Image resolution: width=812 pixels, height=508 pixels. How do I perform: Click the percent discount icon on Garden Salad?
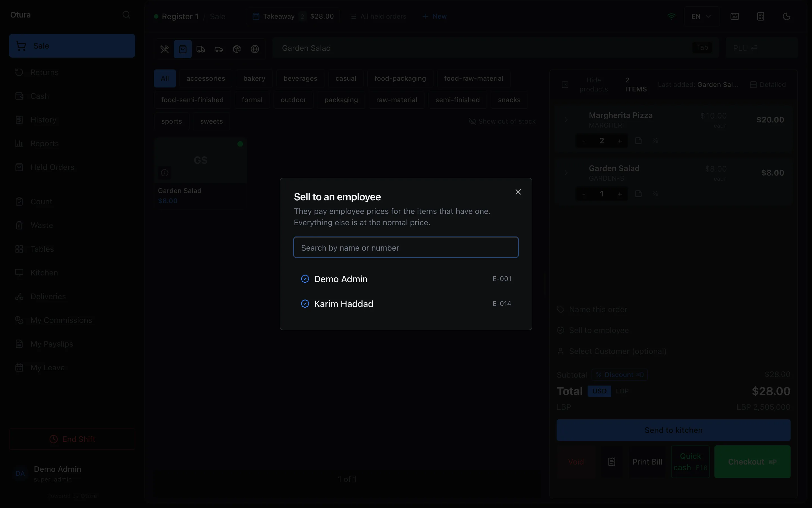tap(655, 194)
